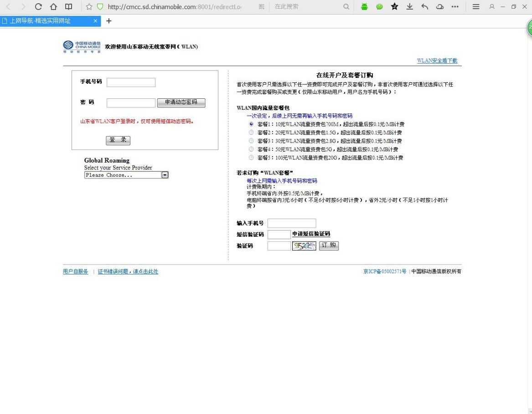Open the hamburger main menu
Screen dimensions: 532x414
point(476,7)
